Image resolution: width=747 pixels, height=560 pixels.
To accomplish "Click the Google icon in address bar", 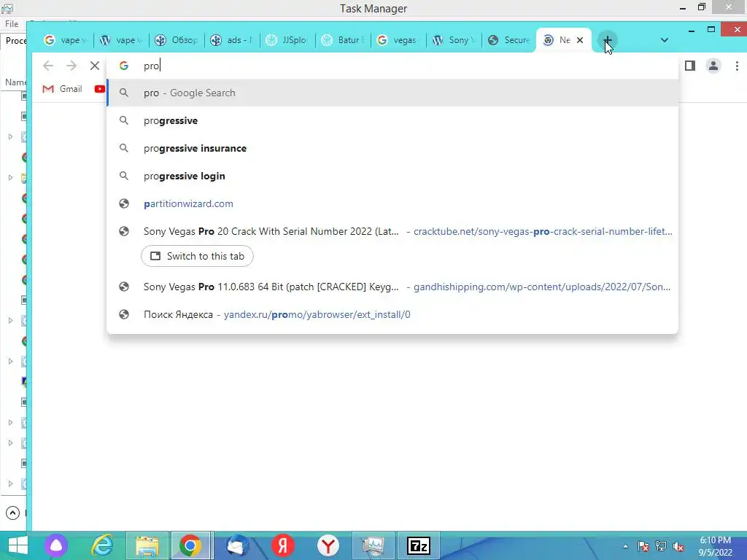I will click(x=124, y=66).
